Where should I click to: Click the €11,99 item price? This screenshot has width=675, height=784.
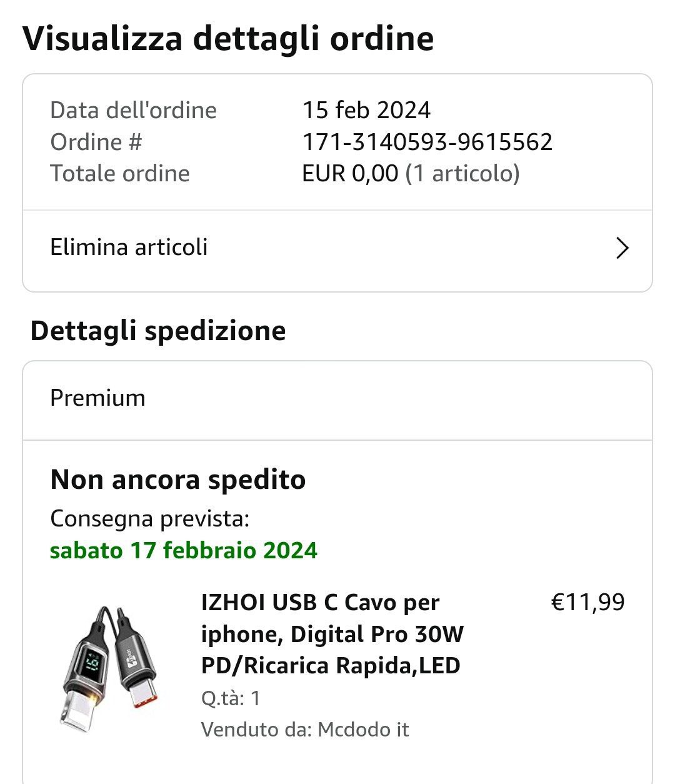[x=587, y=602]
